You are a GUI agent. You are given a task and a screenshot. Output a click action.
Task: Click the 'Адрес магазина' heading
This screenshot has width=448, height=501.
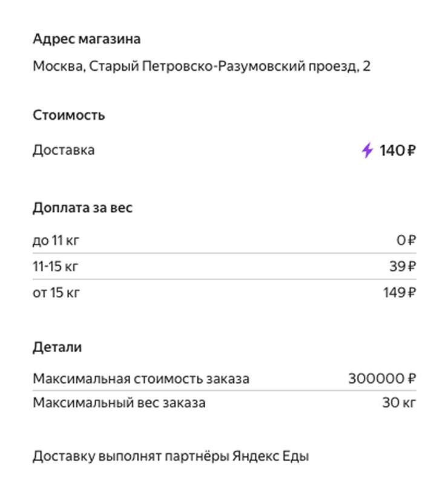87,39
